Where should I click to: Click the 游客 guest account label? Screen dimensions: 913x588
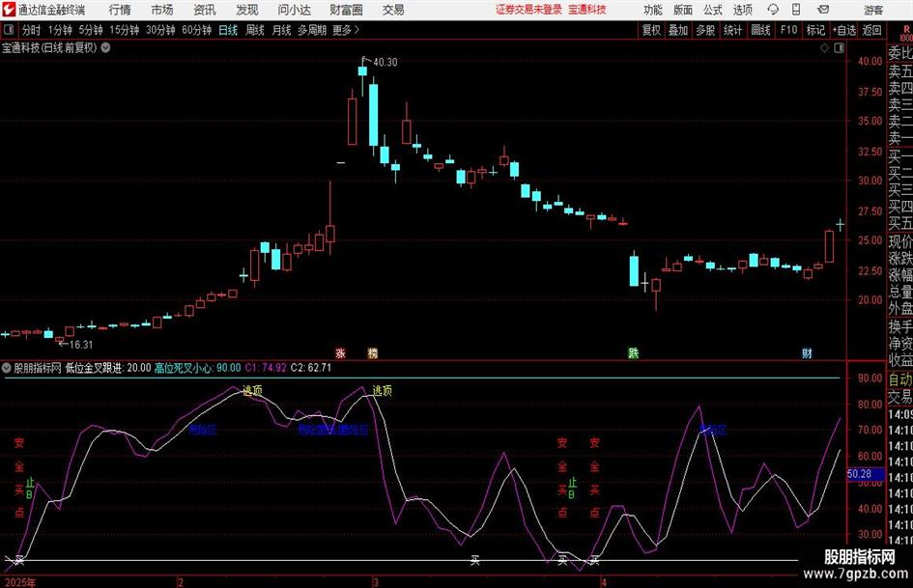(873, 10)
